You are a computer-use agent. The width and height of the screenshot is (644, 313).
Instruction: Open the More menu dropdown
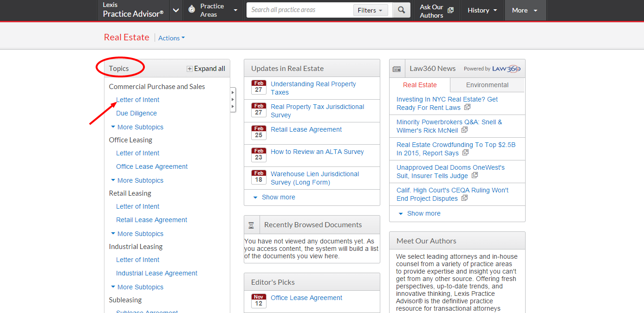(x=525, y=10)
